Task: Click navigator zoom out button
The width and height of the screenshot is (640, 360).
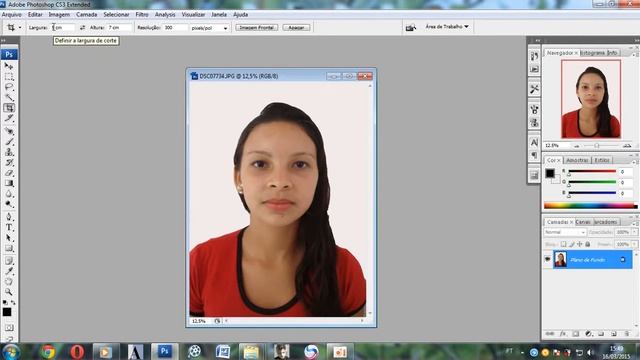Action: 576,146
